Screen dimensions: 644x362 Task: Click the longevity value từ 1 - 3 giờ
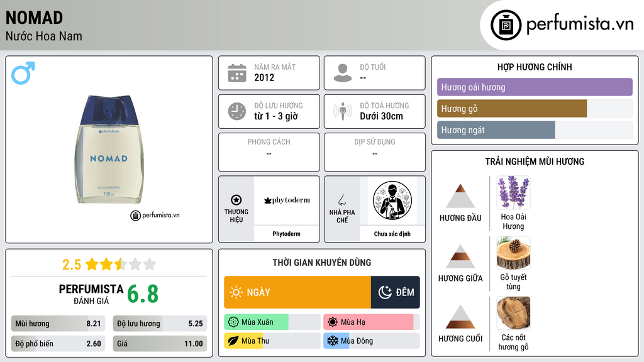pos(276,116)
